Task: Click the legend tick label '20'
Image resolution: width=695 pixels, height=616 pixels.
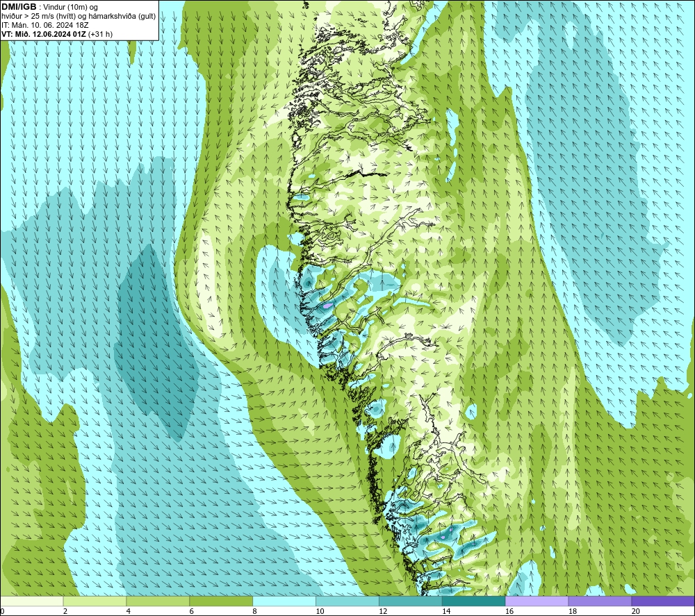Action: [635, 611]
